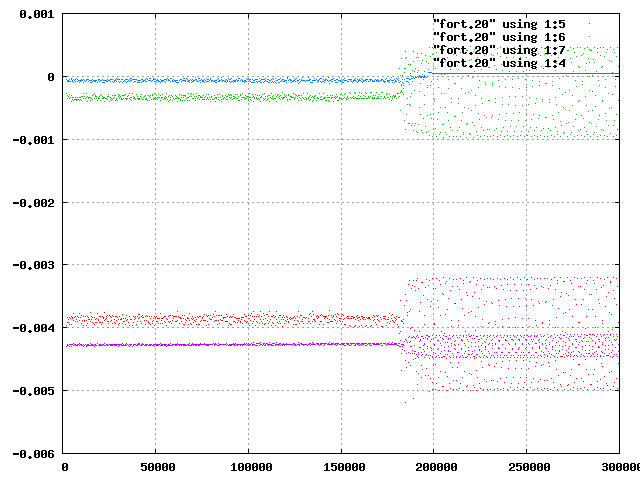Viewport: 640px width, 480px height.
Task: Click the y-axis label -0.006
Action: tap(33, 454)
